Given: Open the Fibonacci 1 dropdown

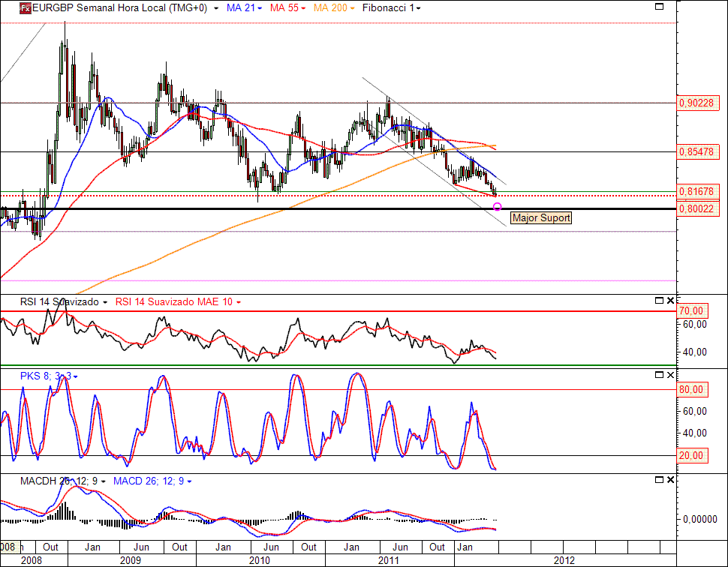Looking at the screenshot, I should [x=418, y=8].
